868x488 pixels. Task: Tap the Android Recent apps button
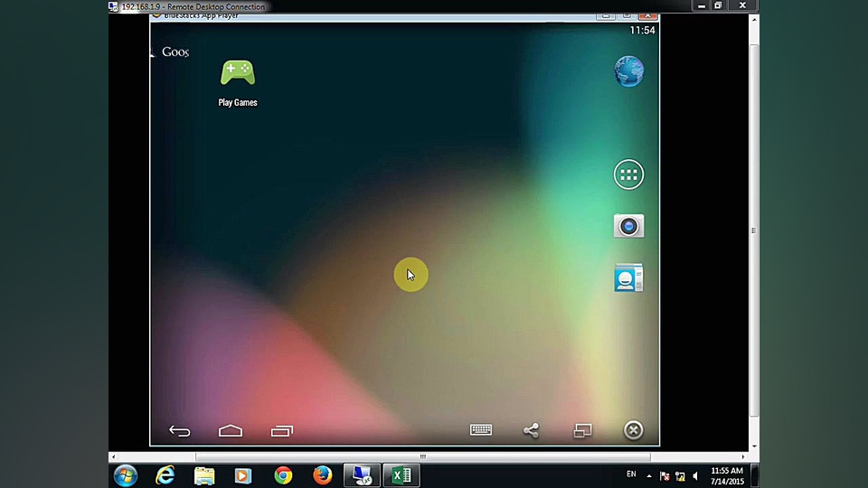(282, 430)
